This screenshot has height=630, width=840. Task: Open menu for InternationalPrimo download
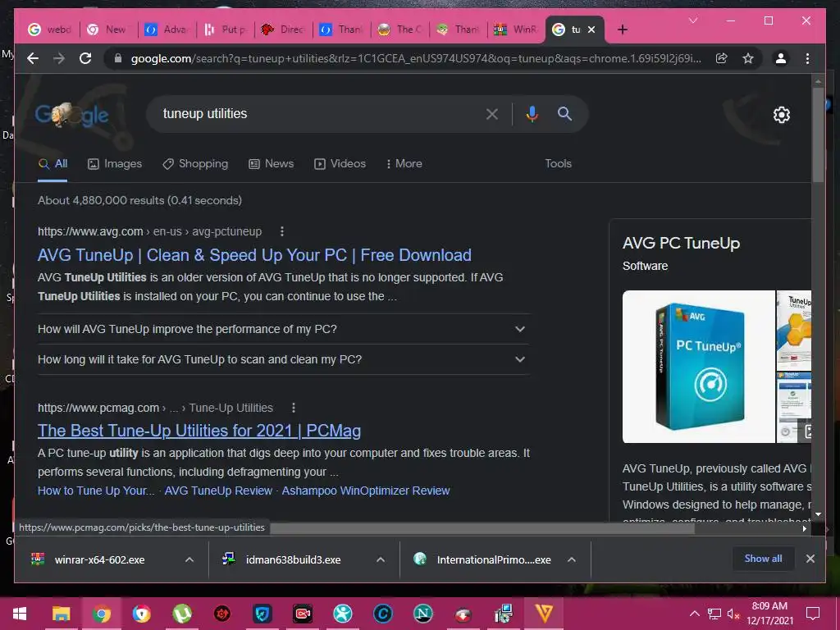572,559
